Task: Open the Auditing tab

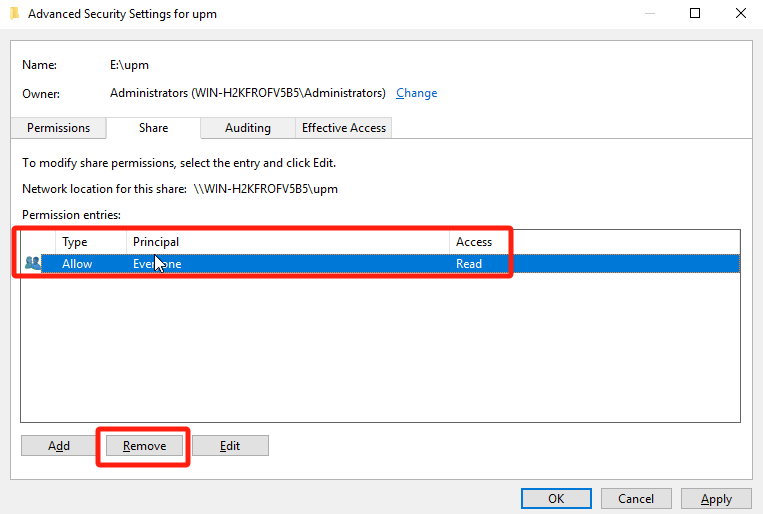Action: [248, 128]
